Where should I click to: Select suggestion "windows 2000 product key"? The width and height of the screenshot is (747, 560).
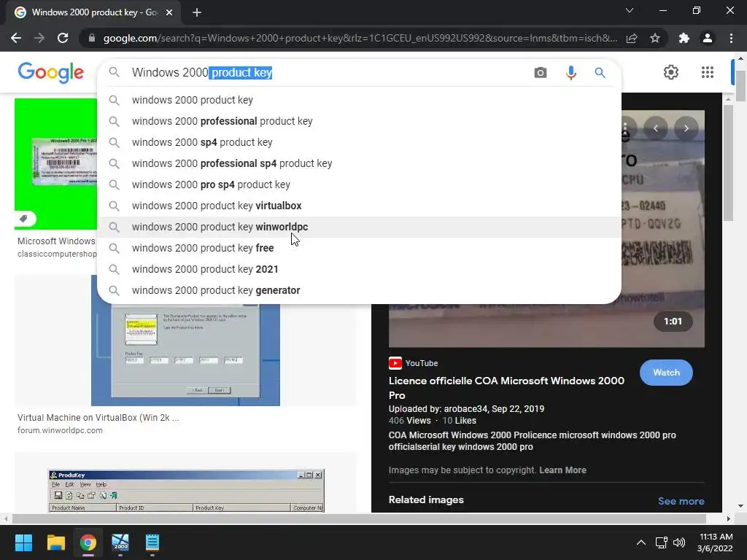tap(359, 100)
